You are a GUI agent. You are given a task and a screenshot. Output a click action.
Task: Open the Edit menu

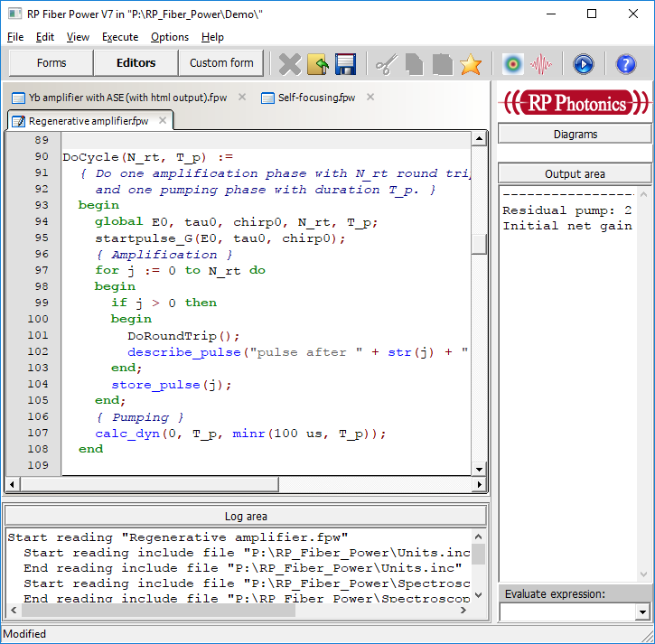[x=44, y=37]
